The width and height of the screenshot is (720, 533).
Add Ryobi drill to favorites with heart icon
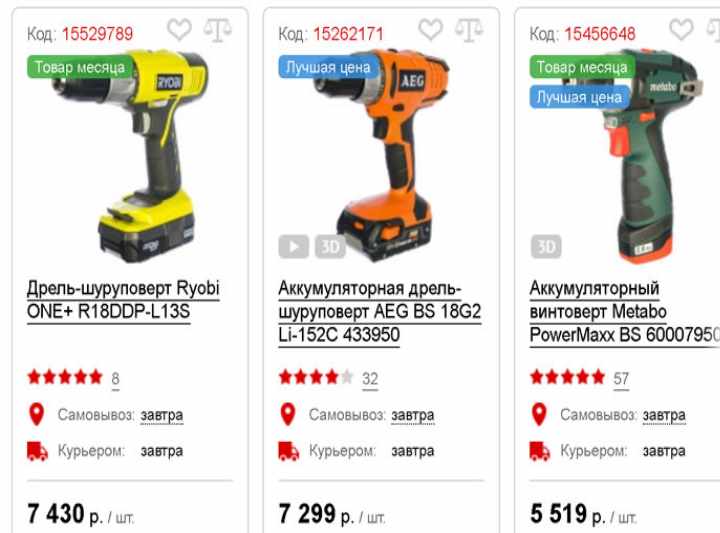click(x=179, y=30)
